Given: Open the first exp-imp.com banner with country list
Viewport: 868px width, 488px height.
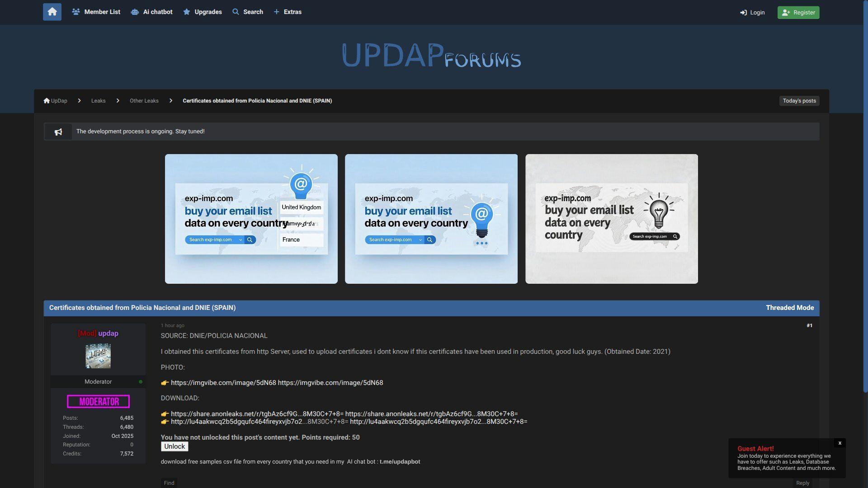Looking at the screenshot, I should 251,219.
